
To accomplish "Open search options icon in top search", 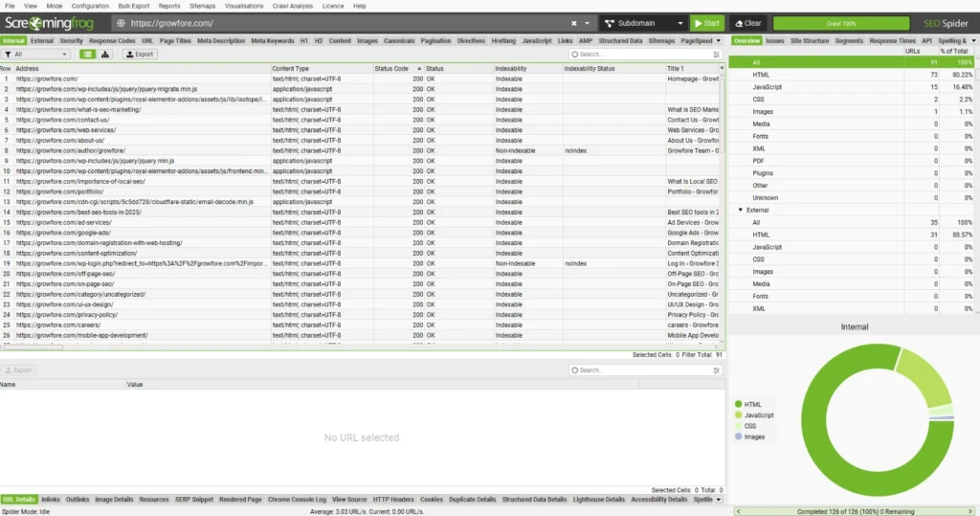I will click(x=716, y=55).
